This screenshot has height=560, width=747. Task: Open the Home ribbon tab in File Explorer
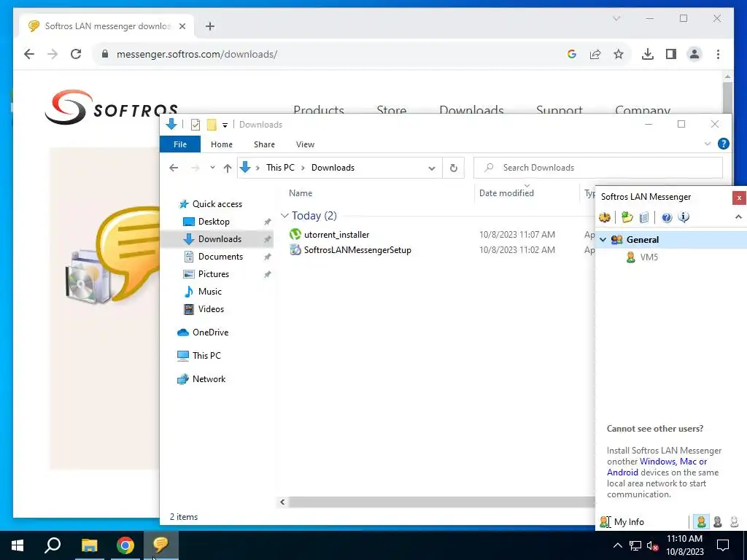pyautogui.click(x=222, y=144)
